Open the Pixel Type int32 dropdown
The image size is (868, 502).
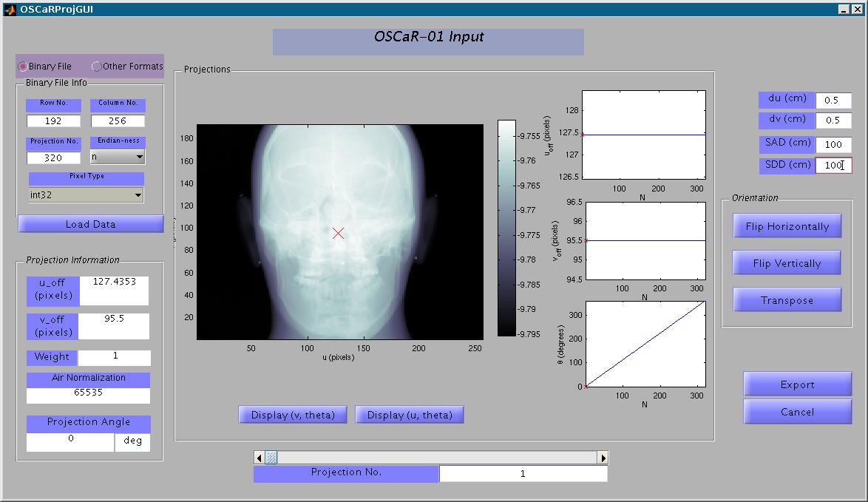(x=86, y=195)
